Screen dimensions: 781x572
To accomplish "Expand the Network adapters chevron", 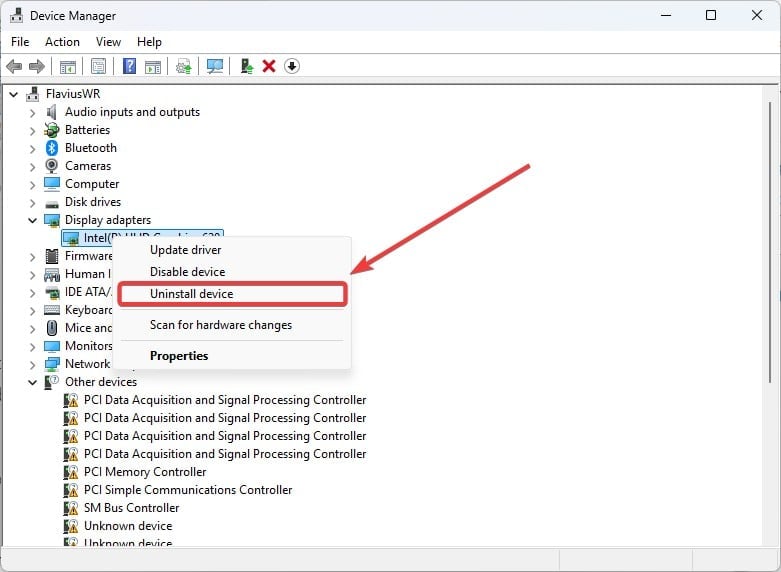I will (33, 365).
